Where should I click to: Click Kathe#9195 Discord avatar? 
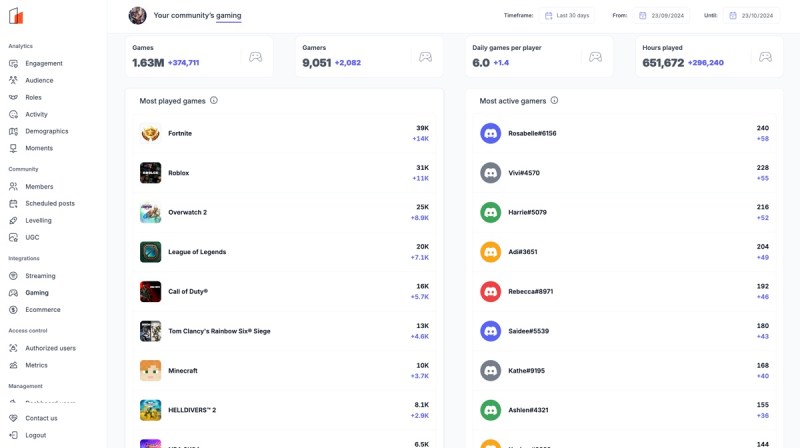tap(490, 370)
